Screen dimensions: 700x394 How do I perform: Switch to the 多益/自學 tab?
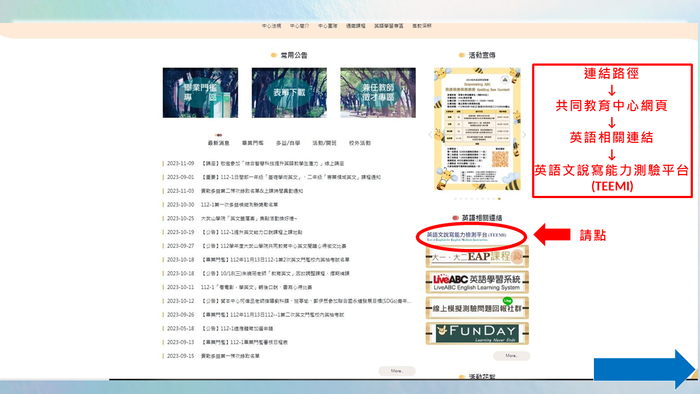(x=288, y=143)
